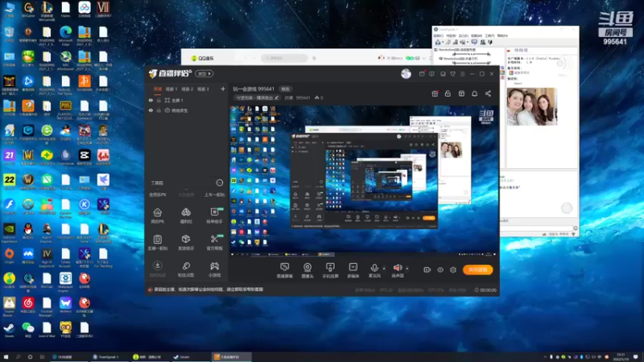Switch to TeamSpeak 3 taskbar item

click(x=109, y=357)
